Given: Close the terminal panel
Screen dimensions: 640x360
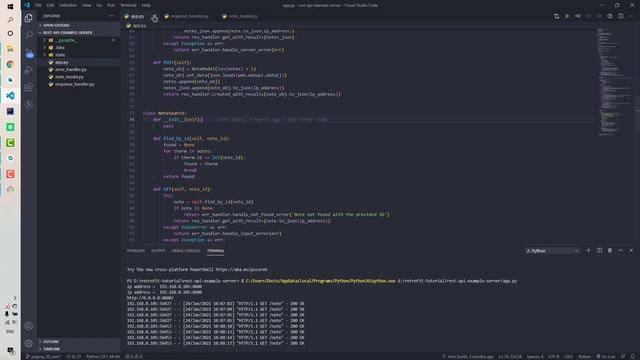Looking at the screenshot, I should click(631, 251).
